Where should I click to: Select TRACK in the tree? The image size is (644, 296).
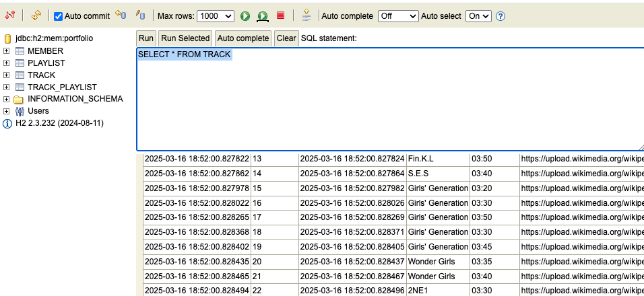42,75
